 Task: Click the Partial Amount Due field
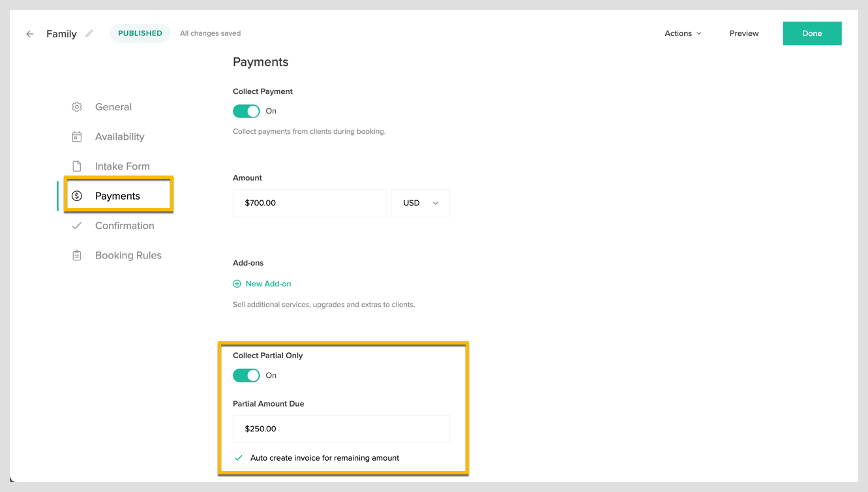[x=341, y=429]
